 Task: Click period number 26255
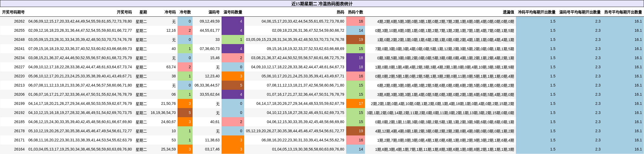click(x=19, y=30)
